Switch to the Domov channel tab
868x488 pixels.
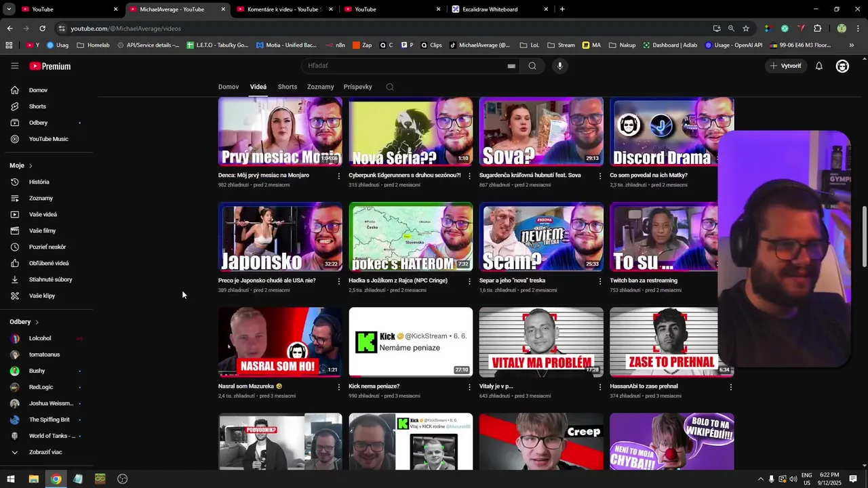pos(229,87)
